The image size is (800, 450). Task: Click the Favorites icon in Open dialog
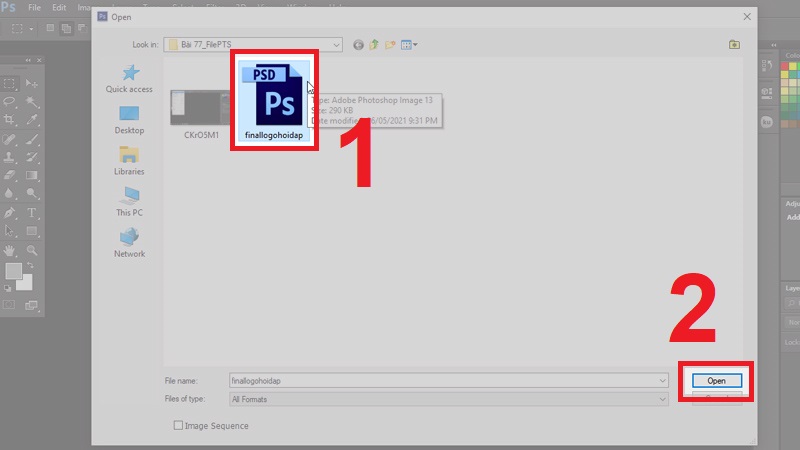click(x=734, y=44)
